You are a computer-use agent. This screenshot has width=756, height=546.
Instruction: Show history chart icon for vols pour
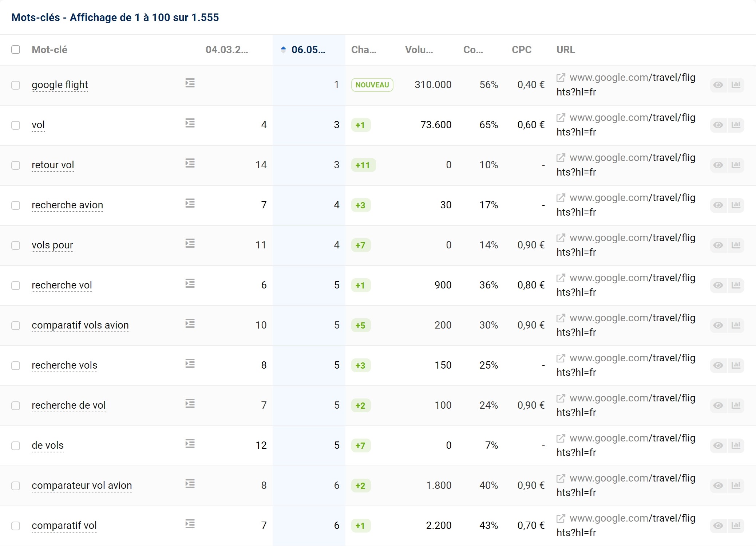pos(736,245)
